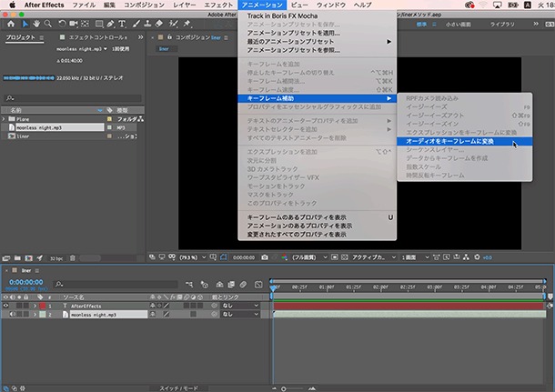555x392 pixels.
Task: Toggle visibility eye of AfterEffects layer
Action: tap(5, 306)
